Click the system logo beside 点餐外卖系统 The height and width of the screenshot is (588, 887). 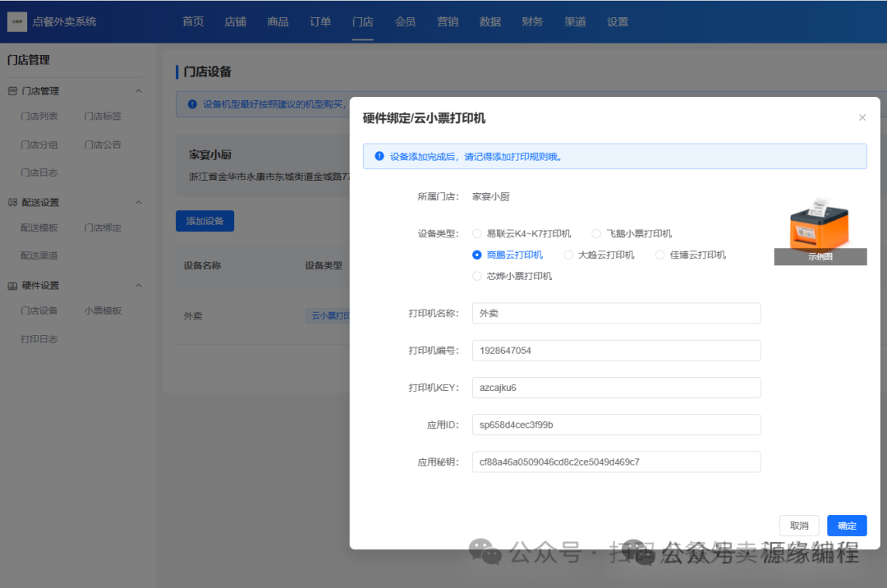pos(17,21)
